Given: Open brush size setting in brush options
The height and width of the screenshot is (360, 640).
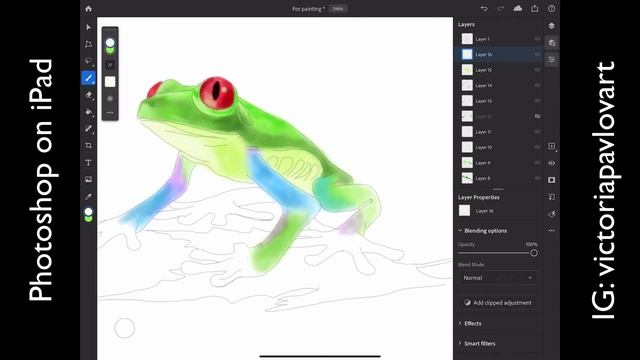Looking at the screenshot, I should (110, 65).
